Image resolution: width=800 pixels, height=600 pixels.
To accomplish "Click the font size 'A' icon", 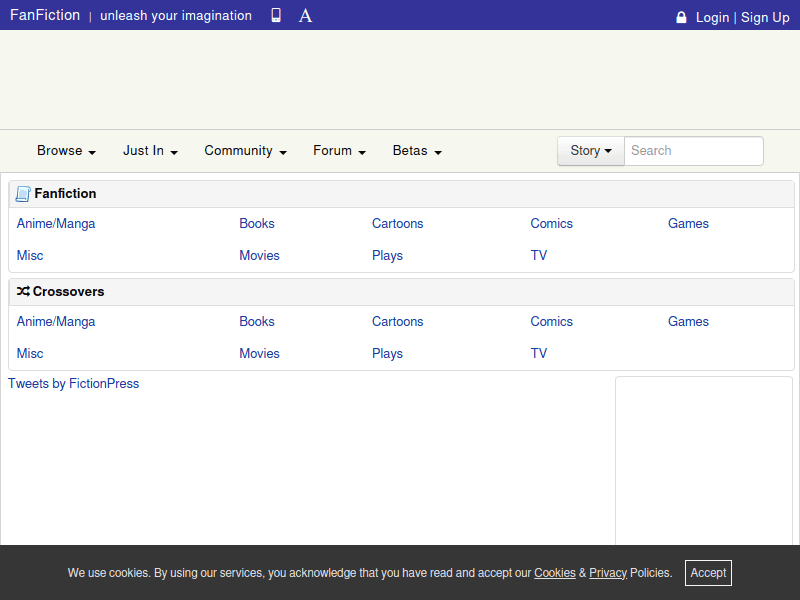I will [x=306, y=16].
